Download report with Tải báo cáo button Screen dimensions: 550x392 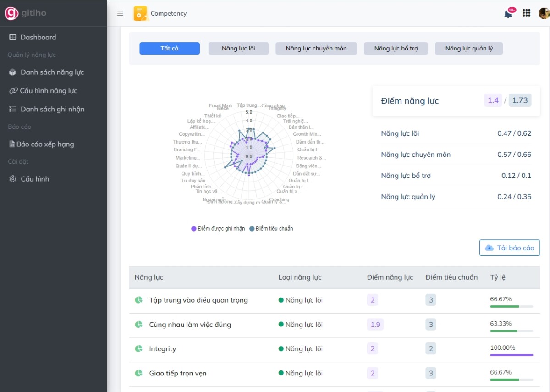pos(510,248)
